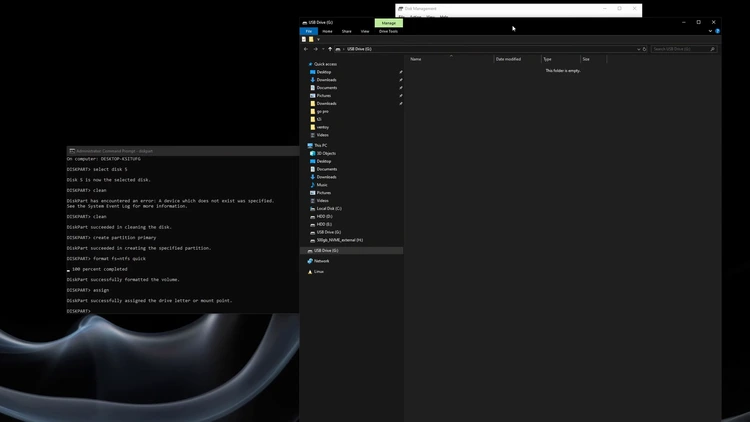Go up one folder level
The width and height of the screenshot is (750, 422).
[330, 49]
